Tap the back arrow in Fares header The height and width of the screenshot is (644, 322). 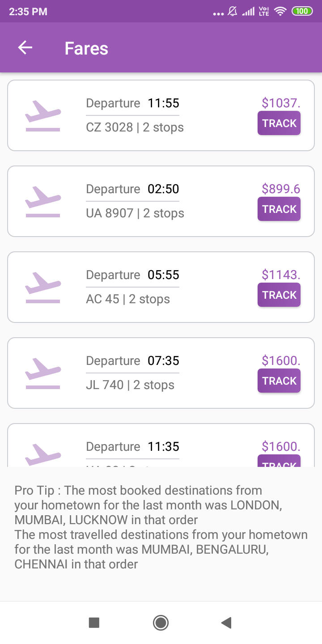25,48
